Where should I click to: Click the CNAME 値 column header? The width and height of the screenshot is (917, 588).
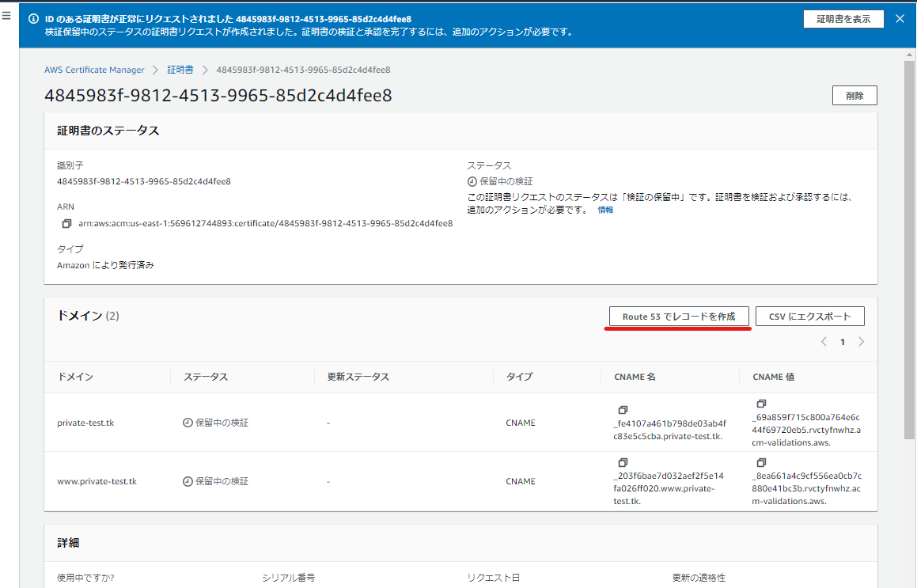[772, 377]
